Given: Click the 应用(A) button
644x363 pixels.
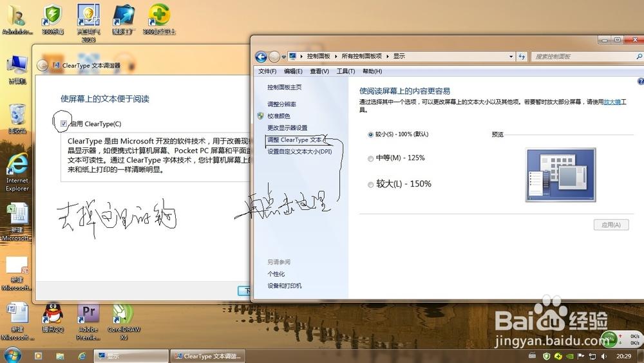Looking at the screenshot, I should click(x=611, y=225).
